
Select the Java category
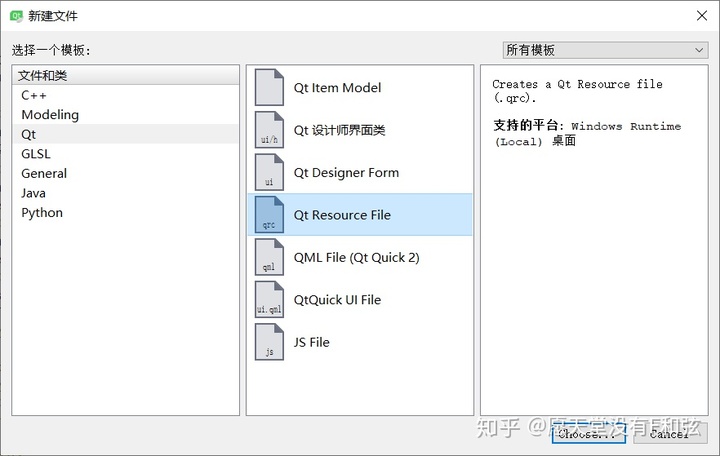(125, 193)
